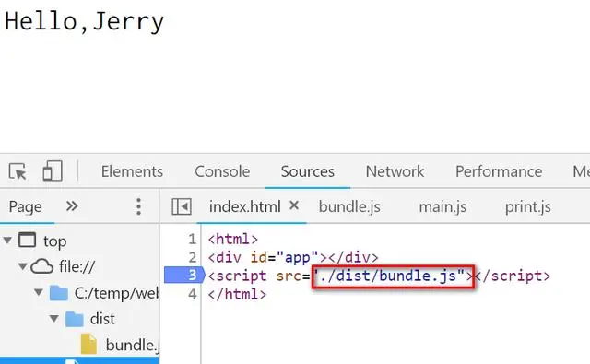The image size is (590, 364).
Task: Open the main.js editor tab
Action: (442, 206)
